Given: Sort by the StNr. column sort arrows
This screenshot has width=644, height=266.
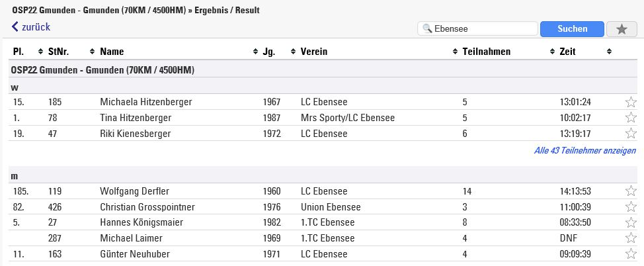Looking at the screenshot, I should 92,52.
